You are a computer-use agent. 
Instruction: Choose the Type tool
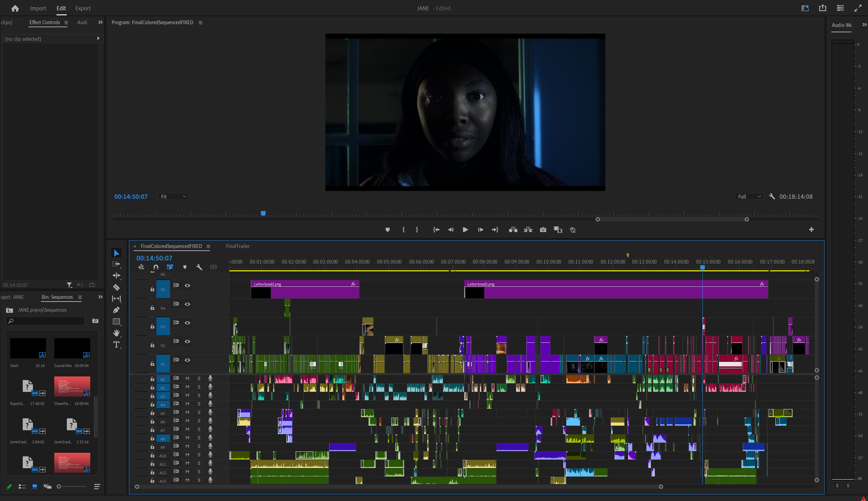point(116,345)
